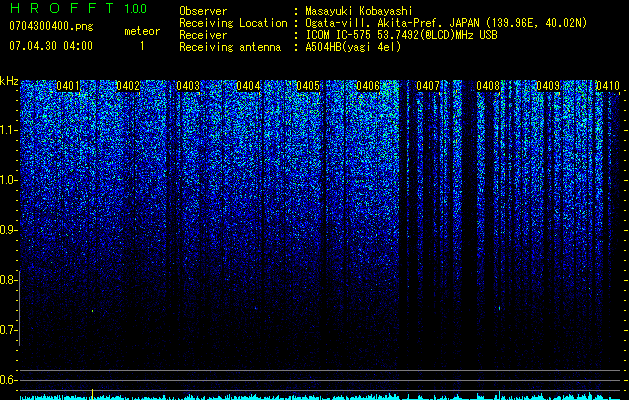Select observer name Masayuki Kobayashi
This screenshot has width=629, height=400.
coord(359,11)
